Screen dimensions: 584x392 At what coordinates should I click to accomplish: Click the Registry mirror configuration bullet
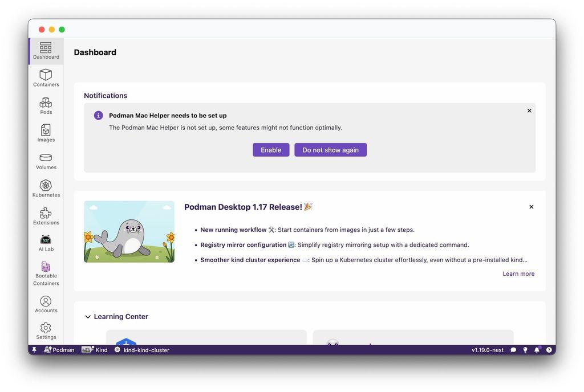[x=334, y=245]
